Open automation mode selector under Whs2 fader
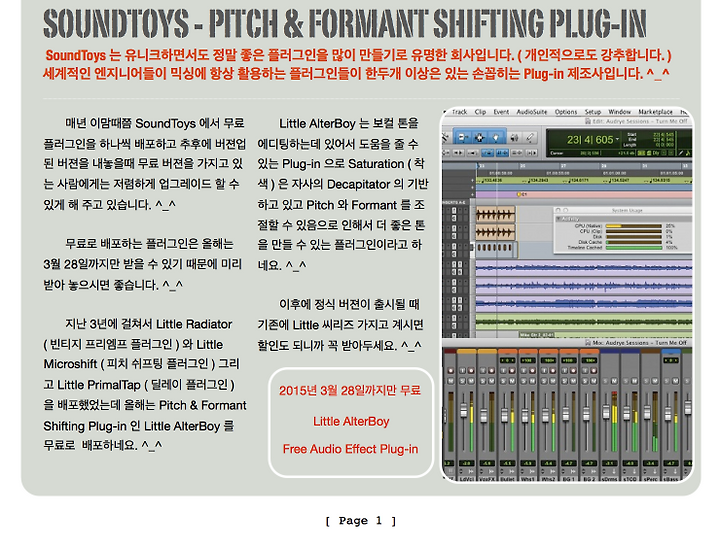720x546 pixels. [x=543, y=471]
